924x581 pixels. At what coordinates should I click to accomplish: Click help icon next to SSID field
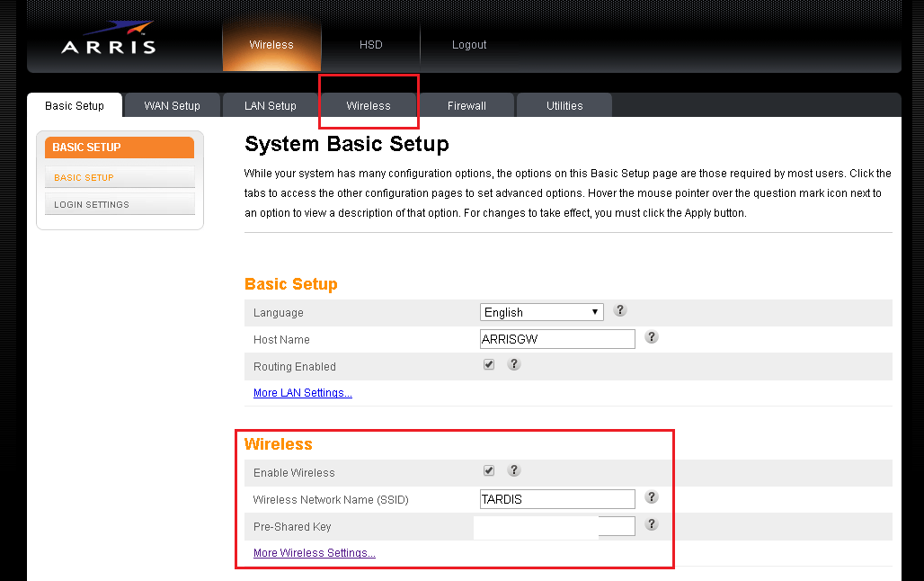652,497
